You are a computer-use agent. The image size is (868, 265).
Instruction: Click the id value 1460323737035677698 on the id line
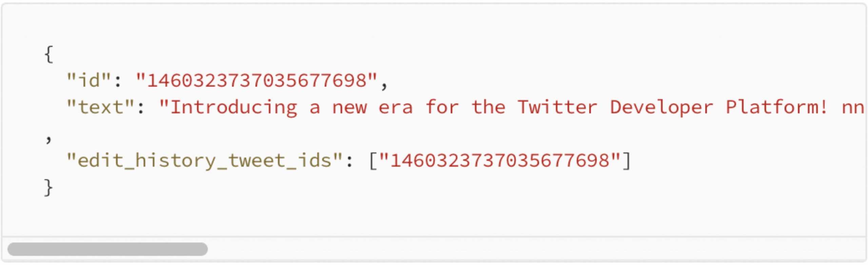(x=257, y=81)
